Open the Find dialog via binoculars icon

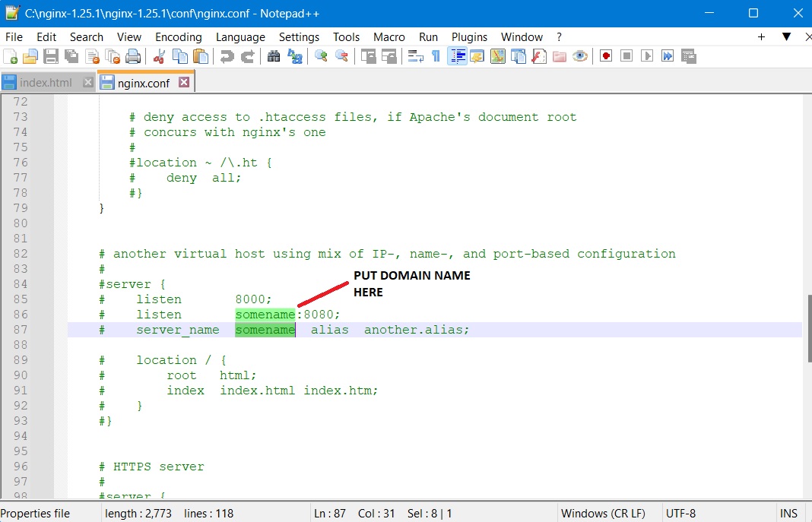pos(273,56)
